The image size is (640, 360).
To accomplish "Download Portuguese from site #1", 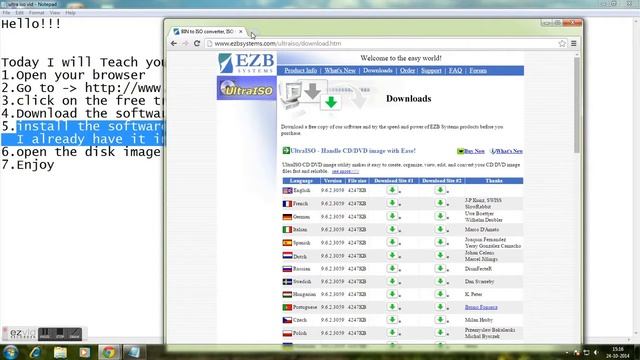I will [x=392, y=307].
